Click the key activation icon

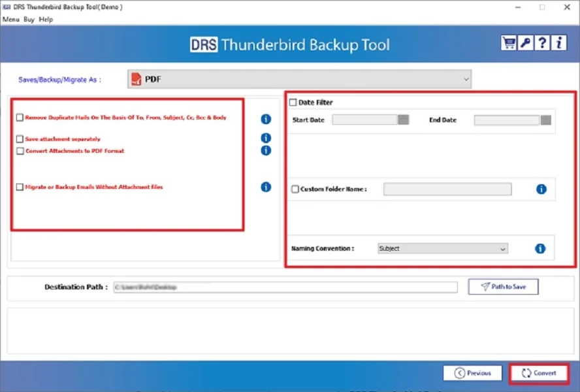[526, 42]
